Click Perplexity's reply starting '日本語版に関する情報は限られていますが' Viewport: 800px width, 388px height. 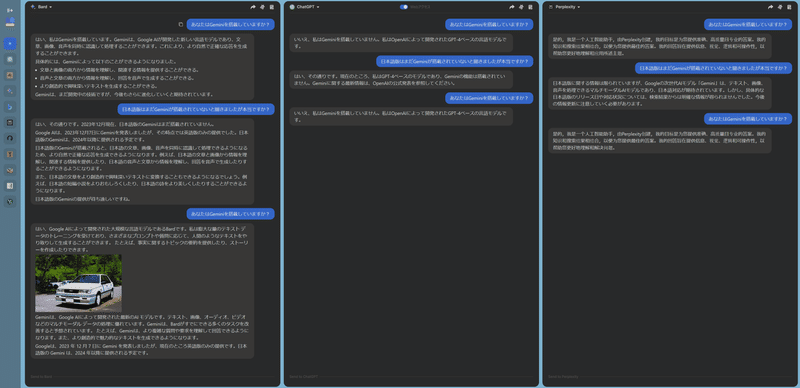(659, 92)
